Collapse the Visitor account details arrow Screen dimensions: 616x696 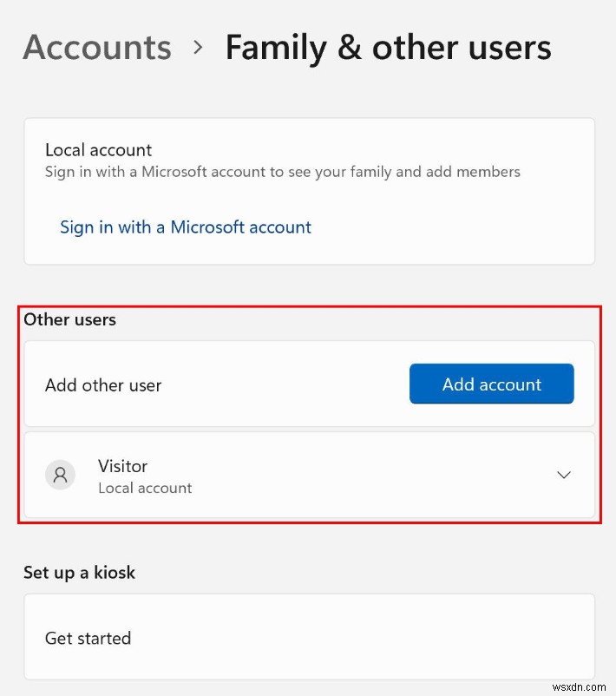[x=564, y=475]
